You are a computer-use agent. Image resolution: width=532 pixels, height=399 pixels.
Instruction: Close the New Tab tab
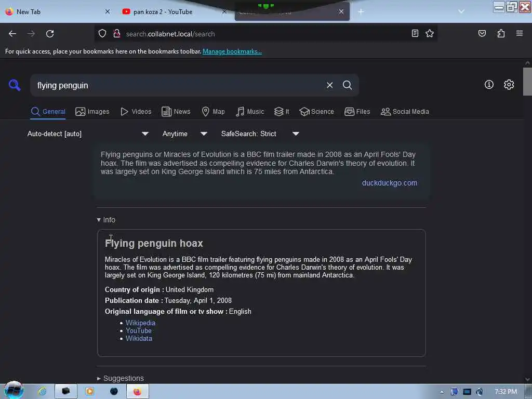coord(108,11)
